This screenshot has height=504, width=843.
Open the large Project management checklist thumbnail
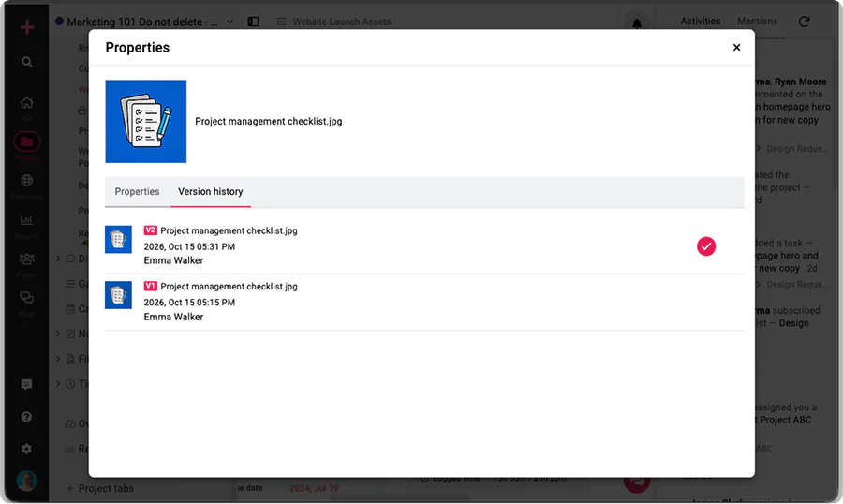pos(146,121)
